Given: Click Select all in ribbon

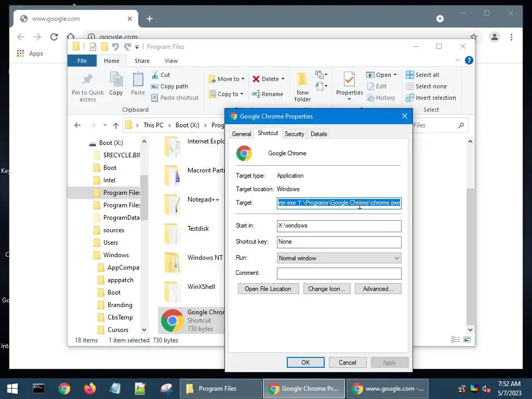Looking at the screenshot, I should point(422,75).
